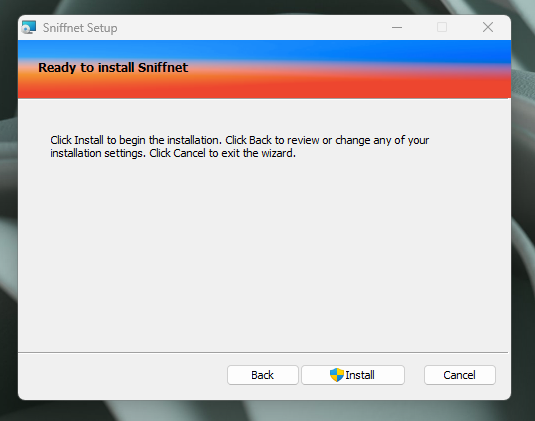Click the line "installation settings. Click Cancel to exit"
535x421 pixels.
pyautogui.click(x=173, y=153)
